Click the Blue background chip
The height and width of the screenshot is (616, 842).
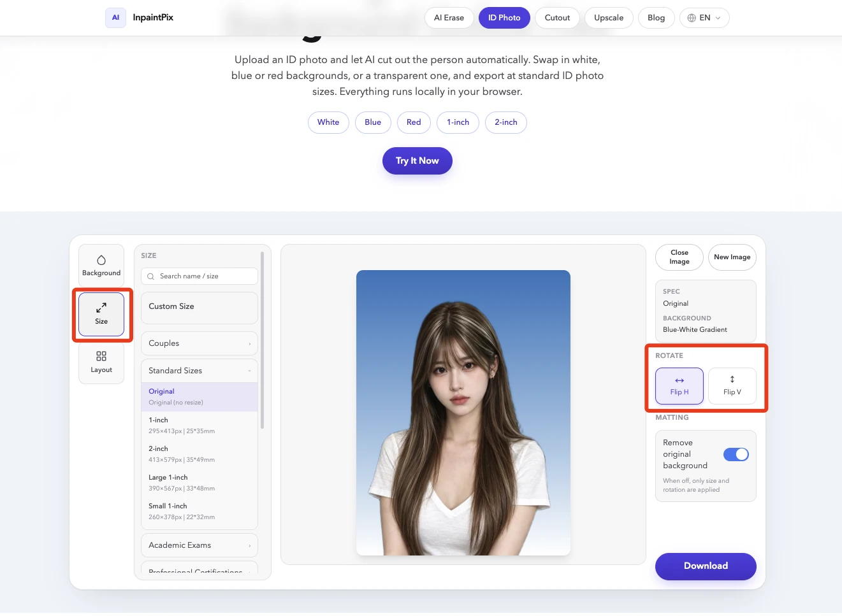(373, 122)
